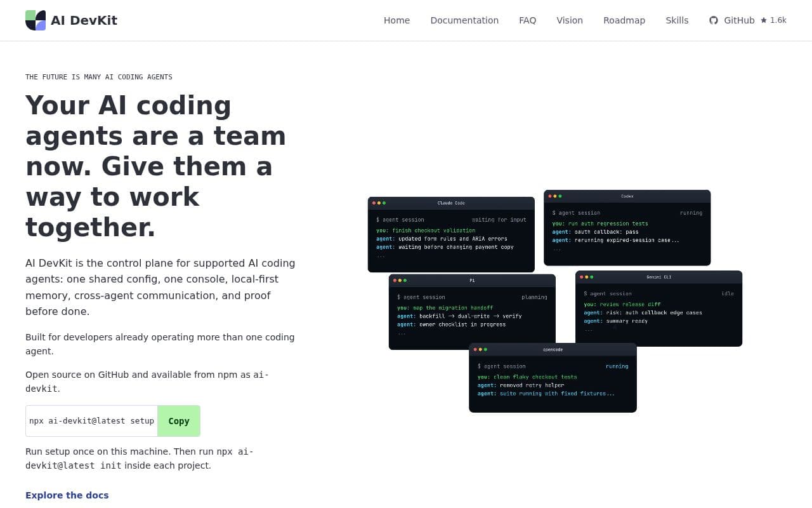
Task: Click the opencode terminal window
Action: pos(553,378)
